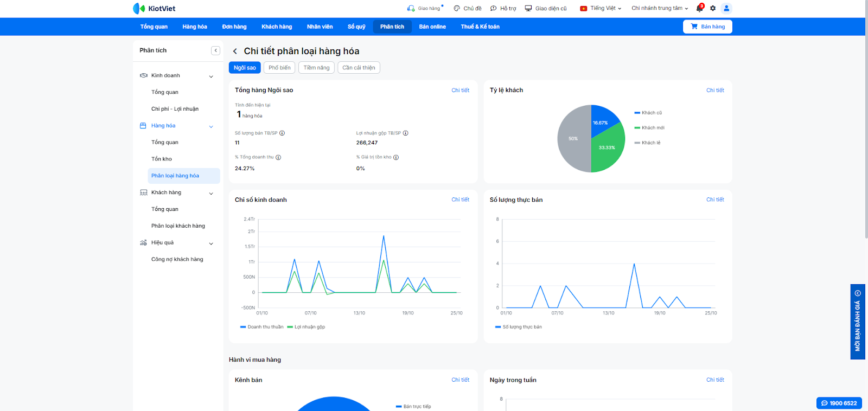
Task: Collapse the Hiệu quả sidebar group
Action: point(211,244)
